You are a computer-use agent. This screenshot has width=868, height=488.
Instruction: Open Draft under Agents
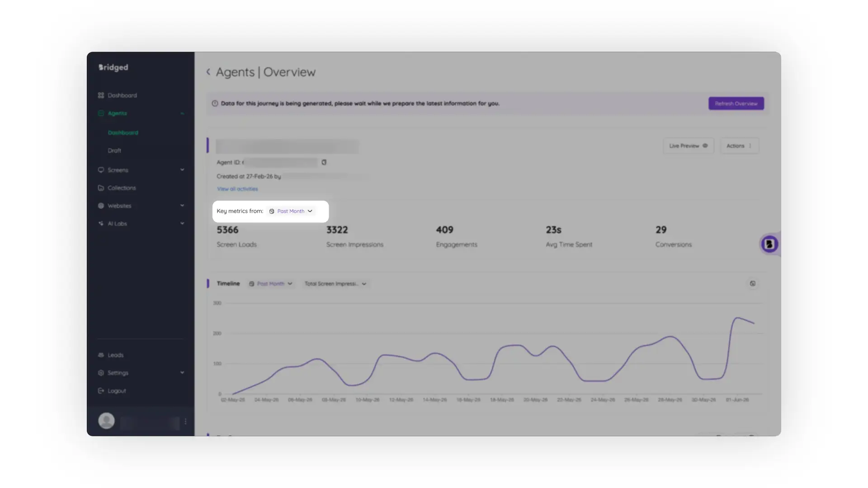(x=114, y=150)
